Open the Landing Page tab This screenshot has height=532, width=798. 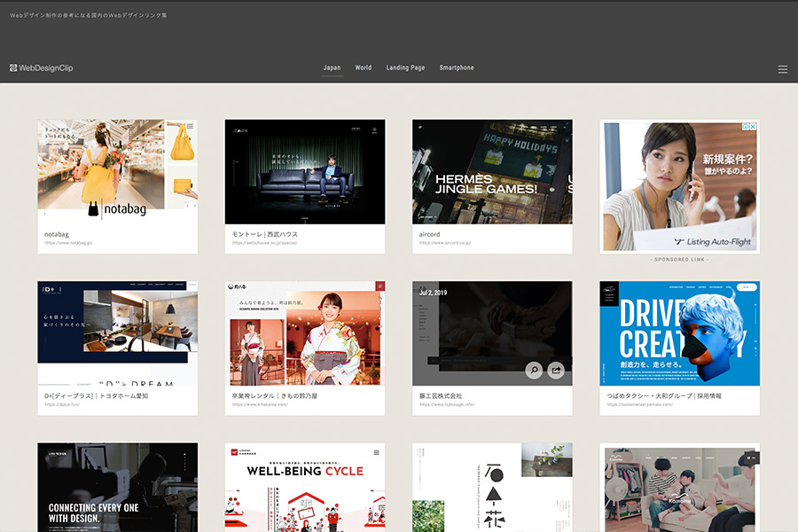click(405, 68)
